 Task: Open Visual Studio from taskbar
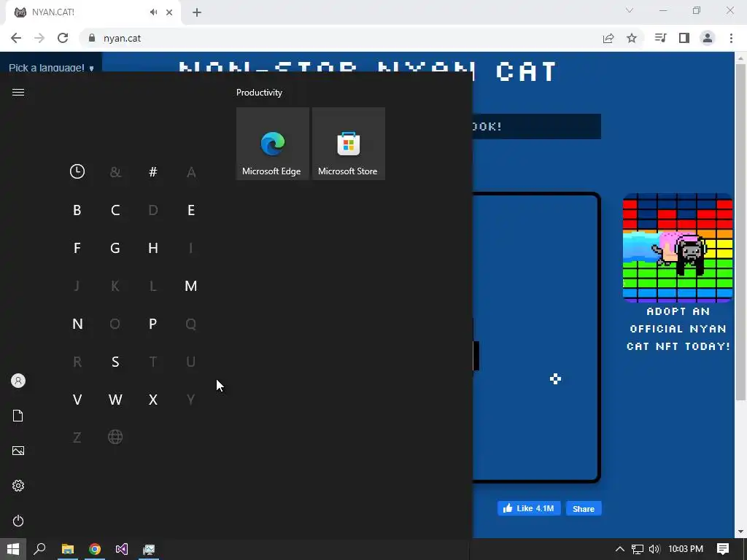point(122,549)
